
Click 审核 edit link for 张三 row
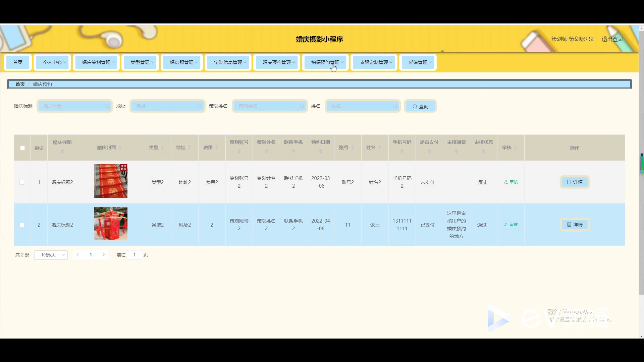tap(511, 225)
